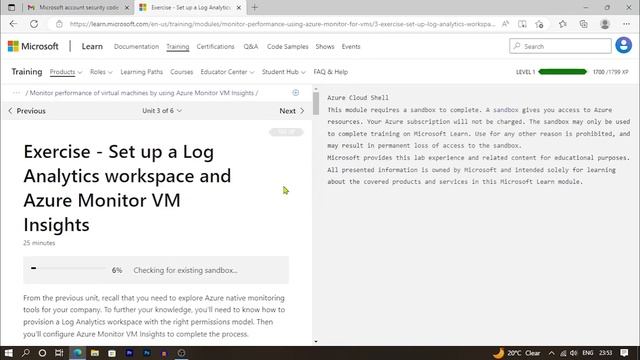
Task: Go to Previous unit
Action: point(27,111)
